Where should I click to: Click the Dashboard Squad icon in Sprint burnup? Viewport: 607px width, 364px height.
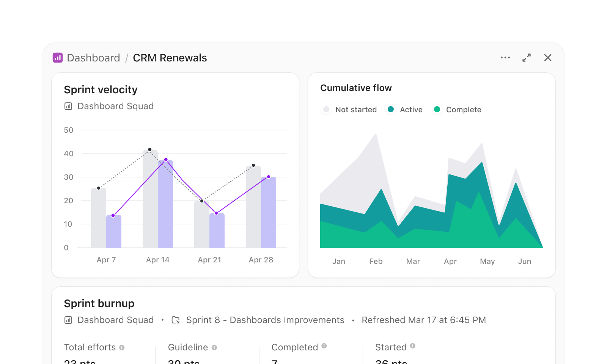click(68, 320)
